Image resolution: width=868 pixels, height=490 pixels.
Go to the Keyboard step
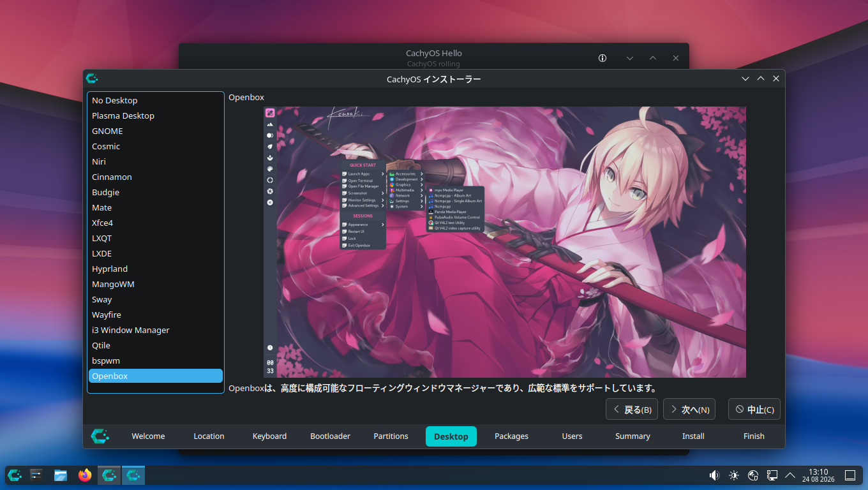(269, 436)
